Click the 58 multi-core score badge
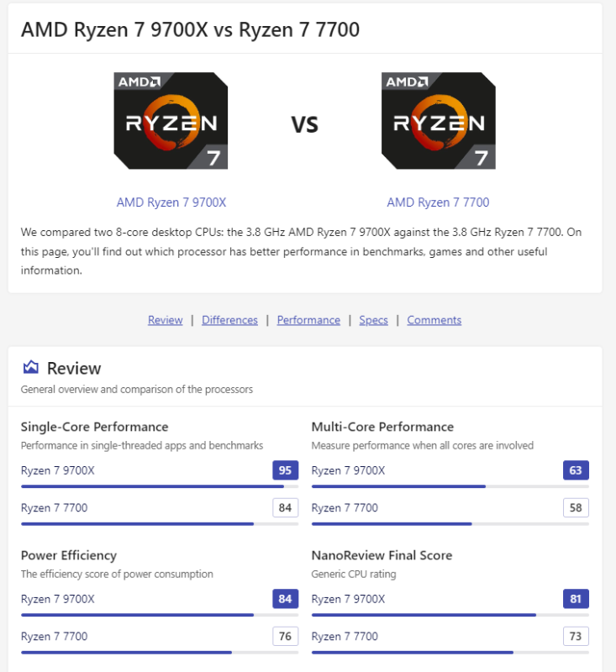616x672 pixels. point(576,507)
